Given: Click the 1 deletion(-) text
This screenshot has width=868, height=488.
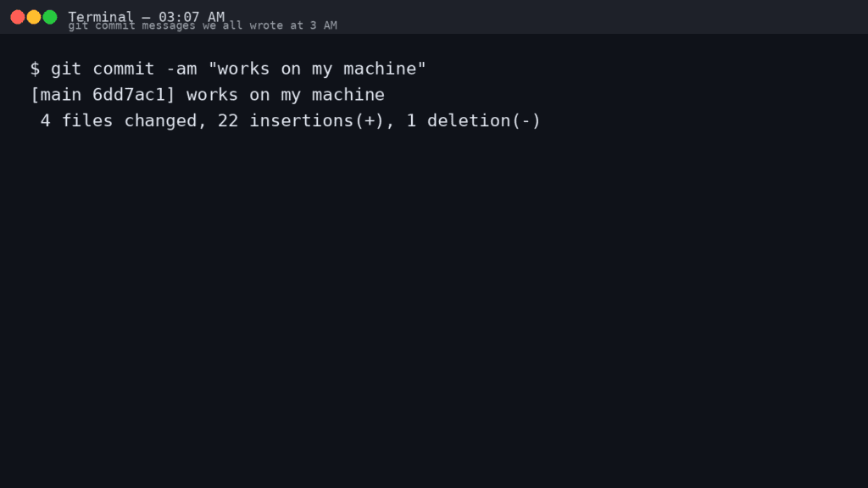Looking at the screenshot, I should pos(475,120).
